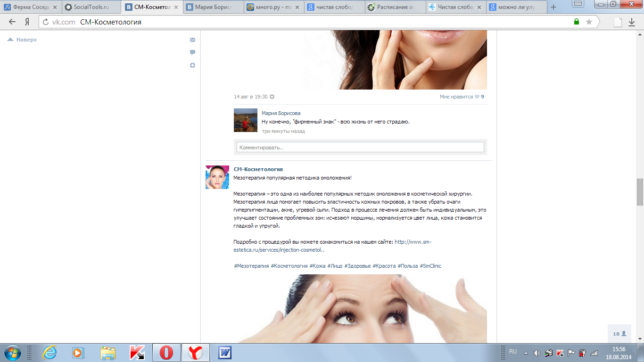Switch to Yandex Browser taskbar button

pyautogui.click(x=196, y=353)
